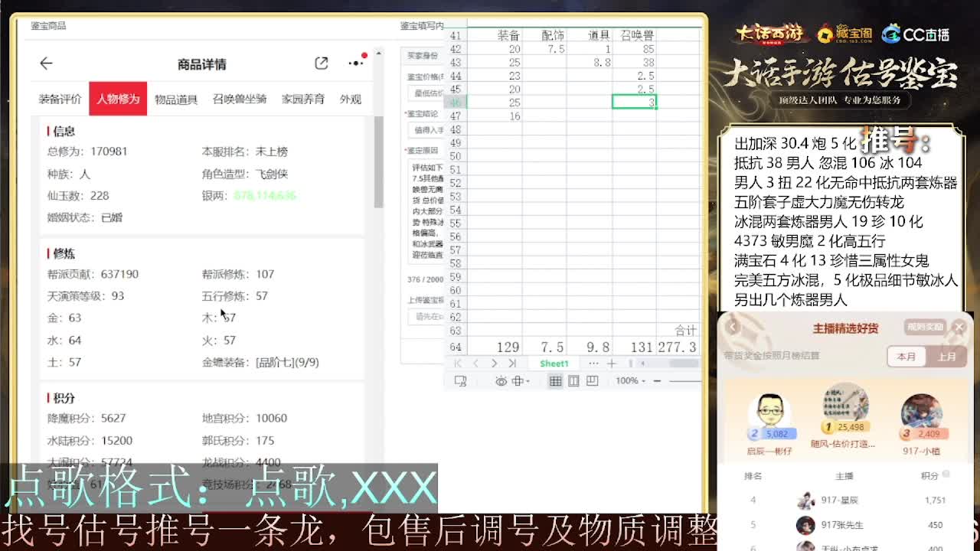Select the Sheet1 worksheet tab

pyautogui.click(x=554, y=364)
